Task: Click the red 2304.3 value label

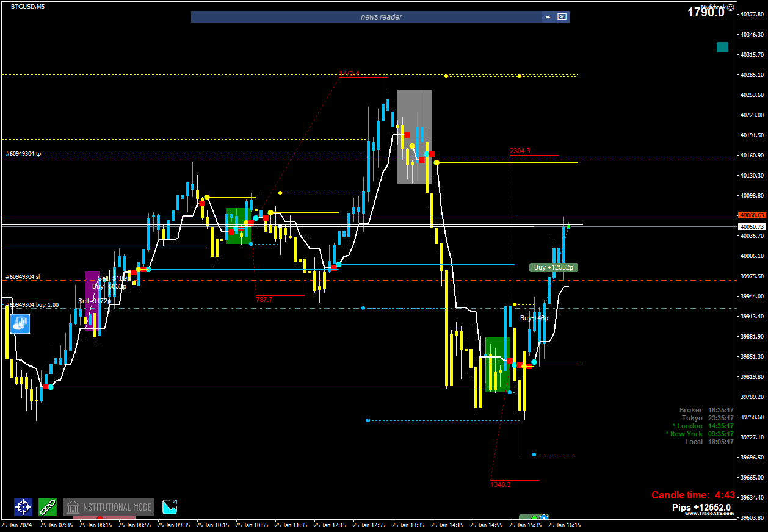Action: (x=520, y=151)
